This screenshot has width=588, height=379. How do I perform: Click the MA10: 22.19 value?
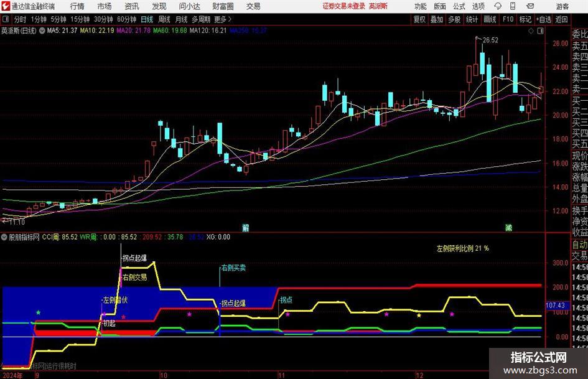(96, 30)
